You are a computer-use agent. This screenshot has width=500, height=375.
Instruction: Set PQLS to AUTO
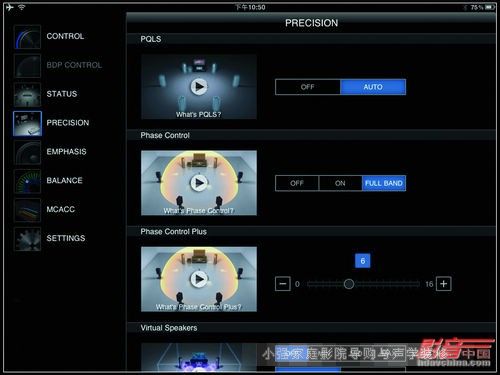pos(373,87)
